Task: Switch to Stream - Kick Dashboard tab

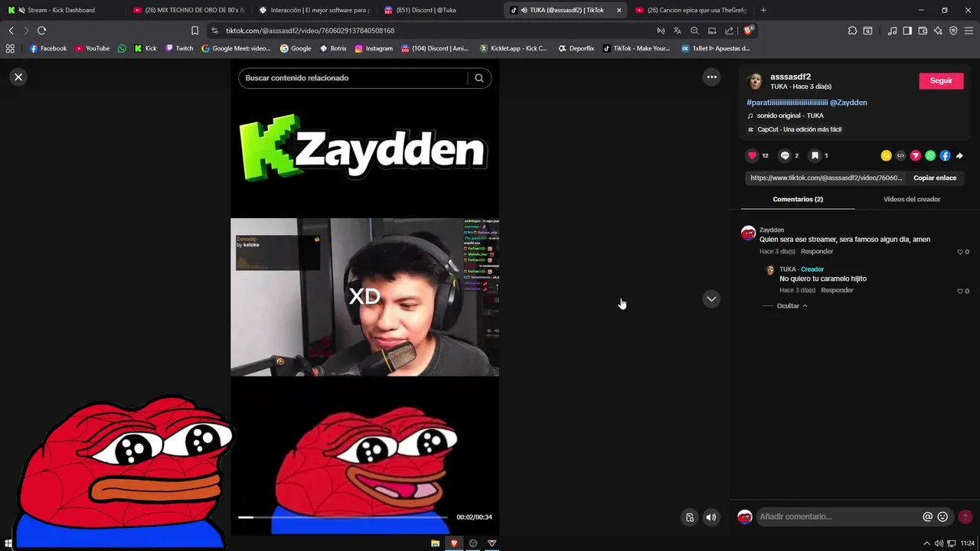Action: pos(61,10)
